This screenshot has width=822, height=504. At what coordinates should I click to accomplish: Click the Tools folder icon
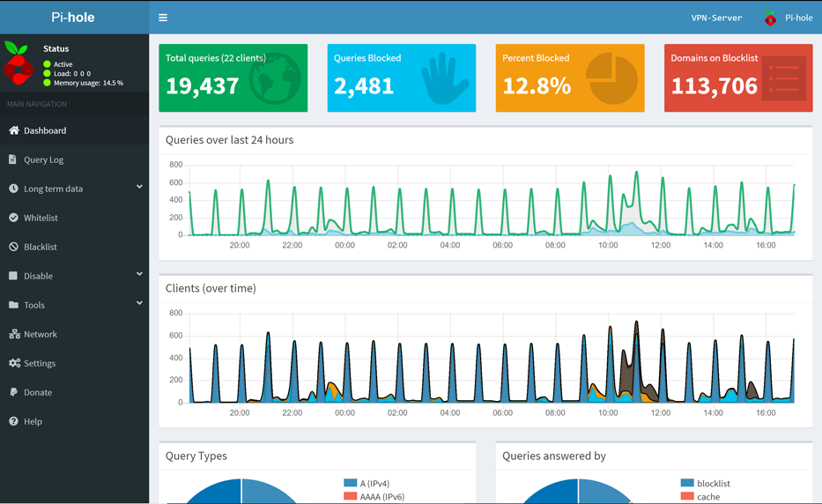tap(13, 305)
